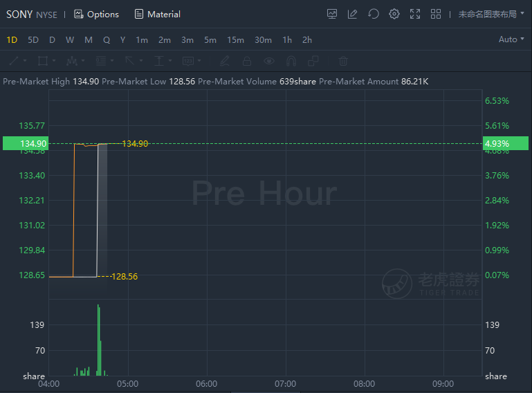Expand measure range tool options arrow
Viewport: 532px width, 393px height.
pyautogui.click(x=170, y=61)
